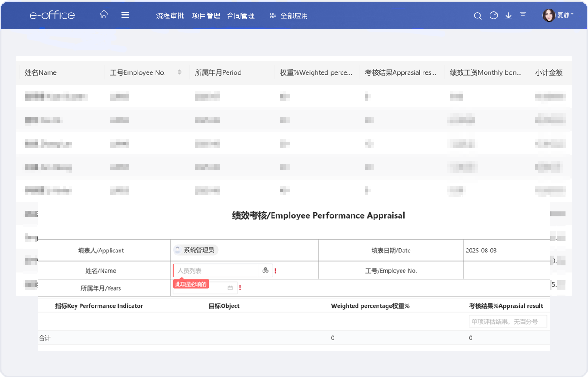Viewport: 588px width, 377px height.
Task: Click the 单项评估结果 appraisal result input
Action: [x=507, y=321]
